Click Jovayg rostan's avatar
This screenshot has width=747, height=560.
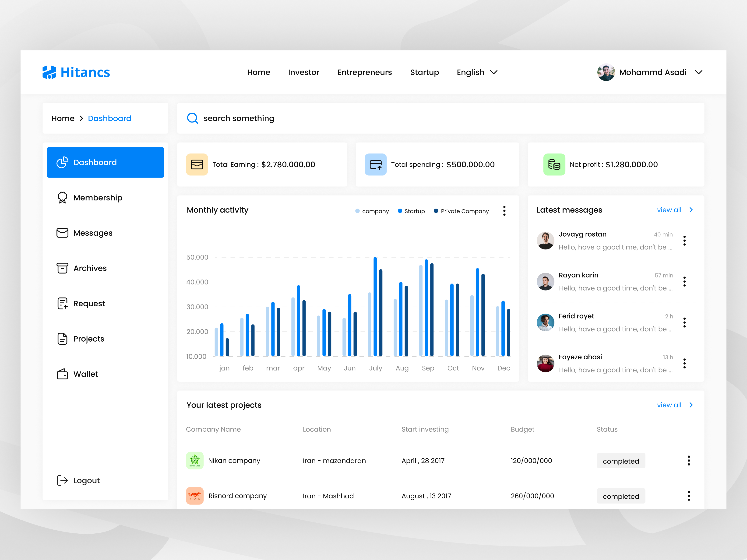pos(545,241)
